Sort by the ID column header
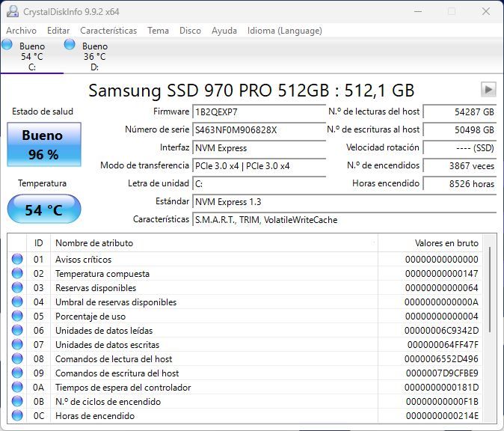The width and height of the screenshot is (504, 431). (38, 243)
